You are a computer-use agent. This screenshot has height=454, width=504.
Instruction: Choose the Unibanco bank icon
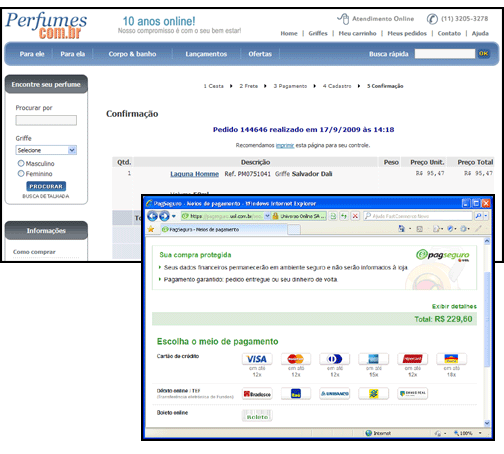pos(335,394)
